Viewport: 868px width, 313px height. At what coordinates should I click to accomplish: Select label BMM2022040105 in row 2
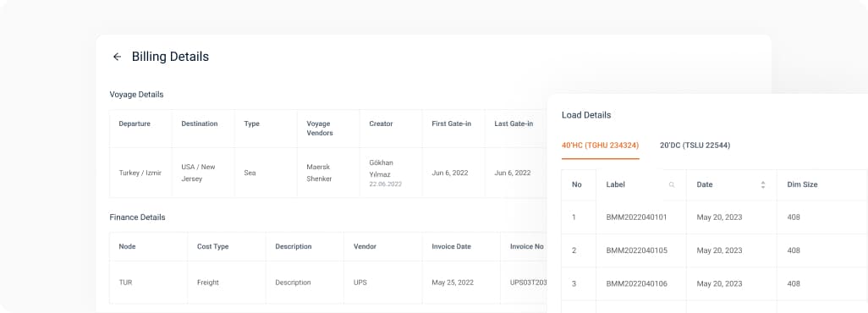[x=636, y=250]
